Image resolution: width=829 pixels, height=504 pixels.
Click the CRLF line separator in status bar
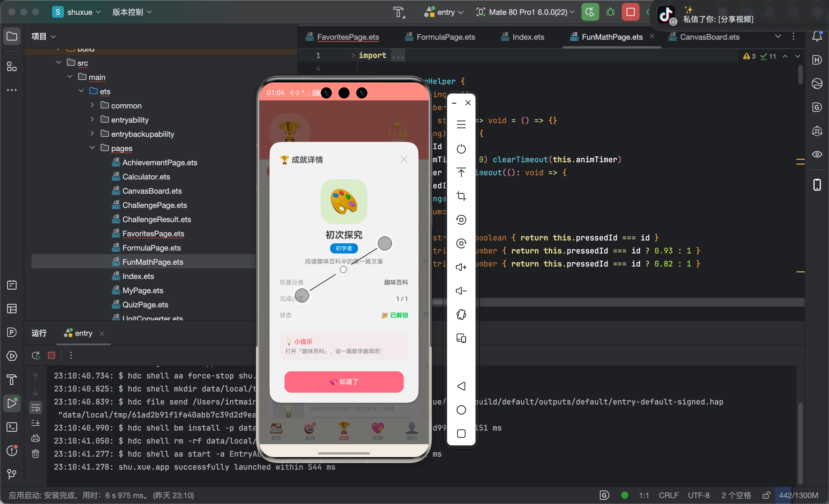(668, 495)
